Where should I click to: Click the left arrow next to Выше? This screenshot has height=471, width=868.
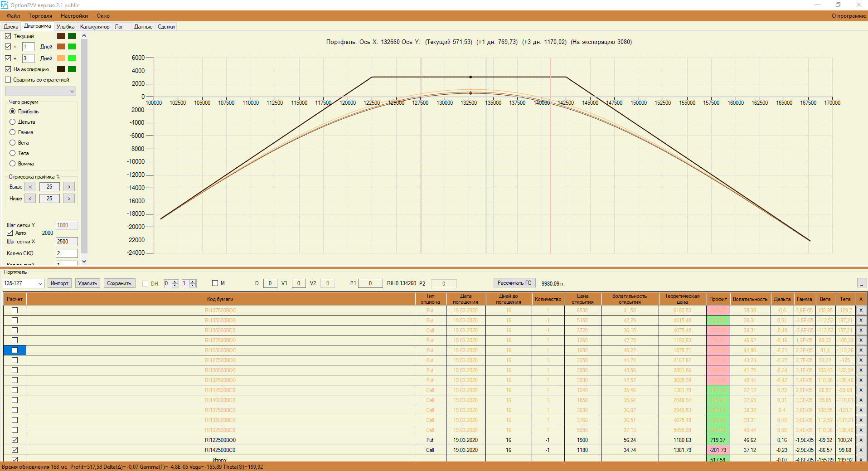pyautogui.click(x=30, y=187)
